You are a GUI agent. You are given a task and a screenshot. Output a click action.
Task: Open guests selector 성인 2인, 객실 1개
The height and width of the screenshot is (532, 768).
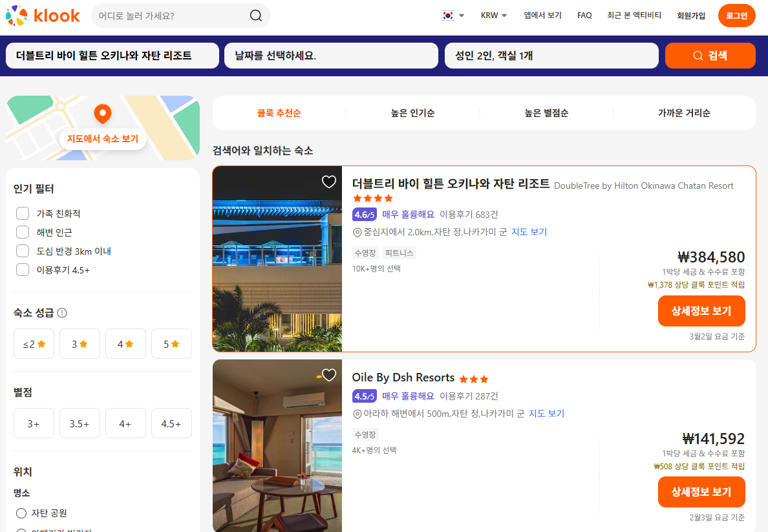(x=551, y=56)
